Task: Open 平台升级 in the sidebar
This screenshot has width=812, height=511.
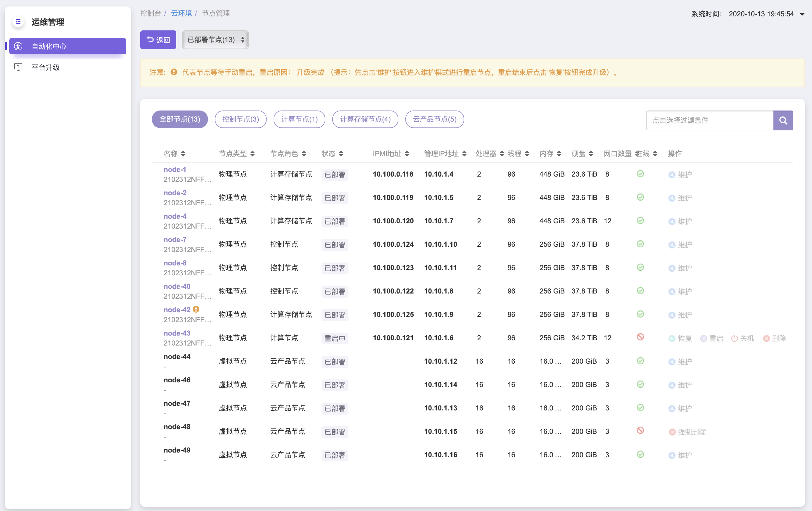Action: (46, 68)
